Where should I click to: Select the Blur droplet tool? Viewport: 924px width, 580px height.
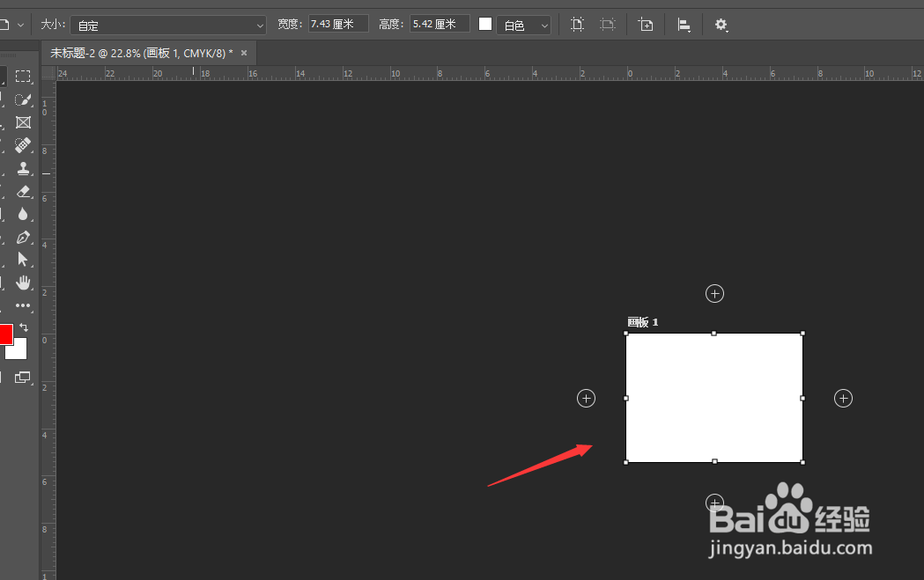23,214
